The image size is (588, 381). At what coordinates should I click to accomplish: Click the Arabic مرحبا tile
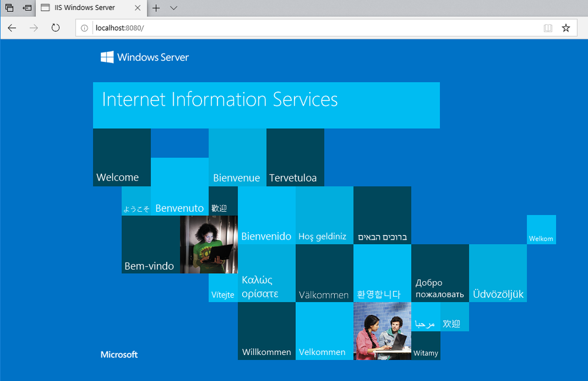pyautogui.click(x=425, y=317)
